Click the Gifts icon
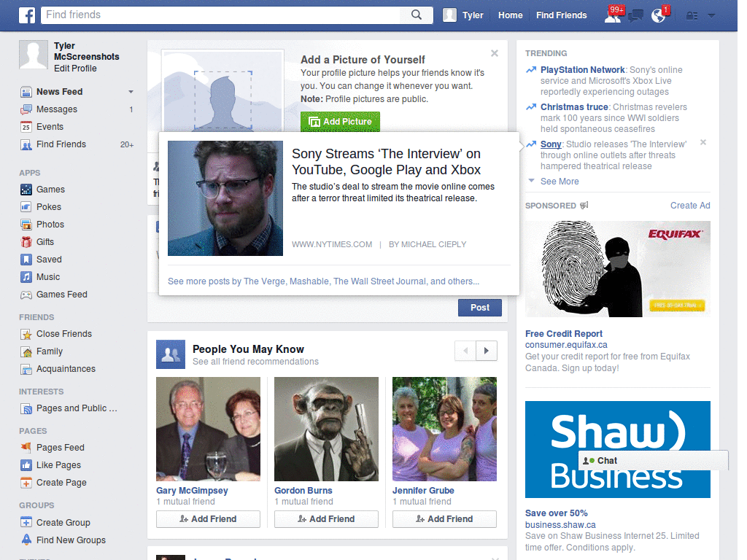This screenshot has width=747, height=560. click(26, 242)
